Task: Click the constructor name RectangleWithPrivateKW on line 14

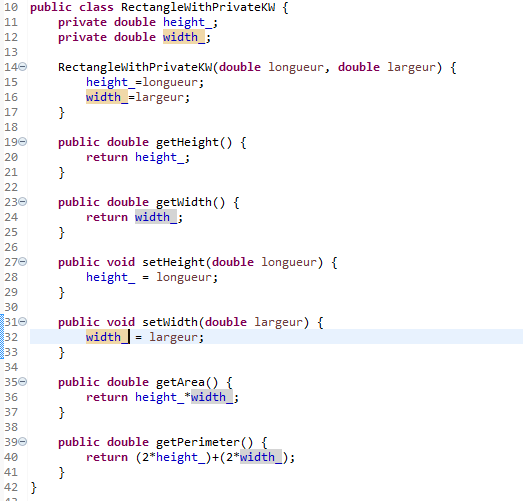Action: point(135,67)
